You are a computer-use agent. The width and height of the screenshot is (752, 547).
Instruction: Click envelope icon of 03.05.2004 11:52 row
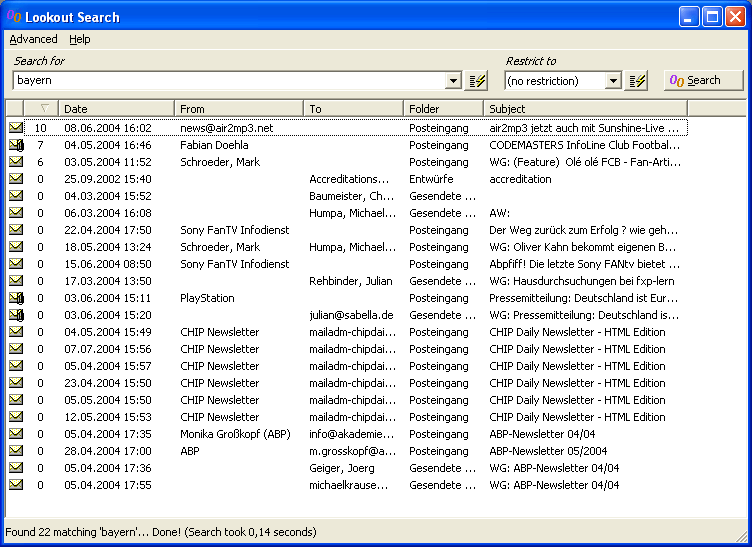coord(16,162)
